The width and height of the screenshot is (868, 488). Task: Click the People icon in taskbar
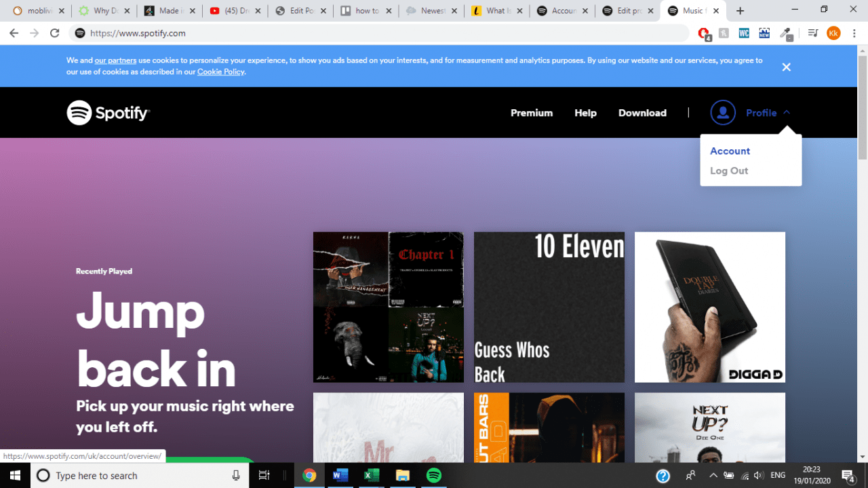click(x=691, y=475)
